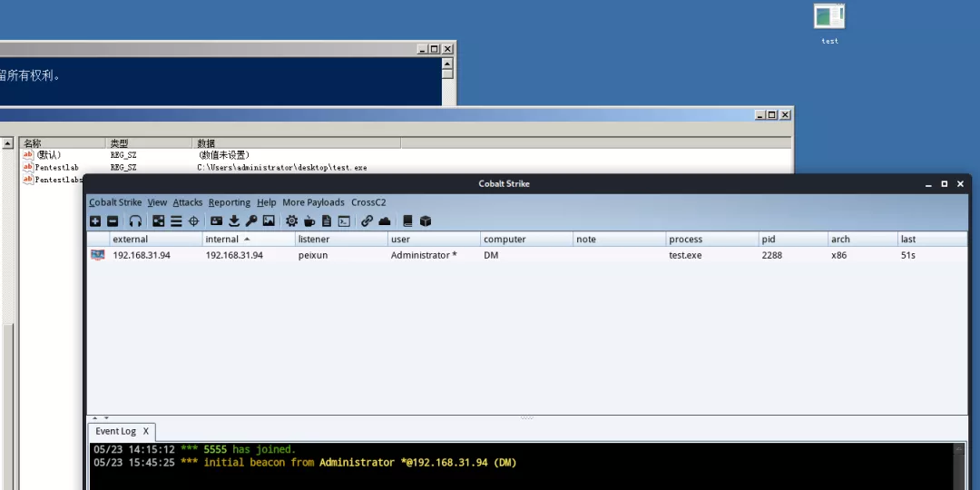The image size is (980, 490).
Task: Click the chain link host file icon
Action: pos(367,220)
